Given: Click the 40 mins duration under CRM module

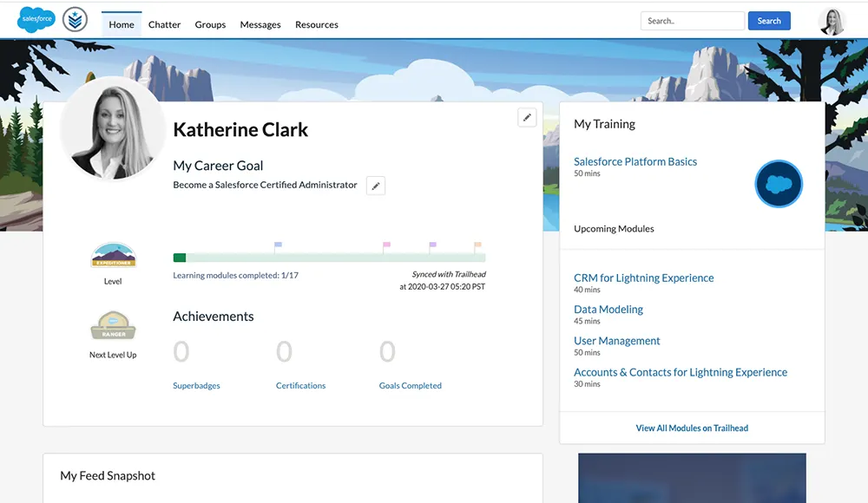Looking at the screenshot, I should pos(587,290).
